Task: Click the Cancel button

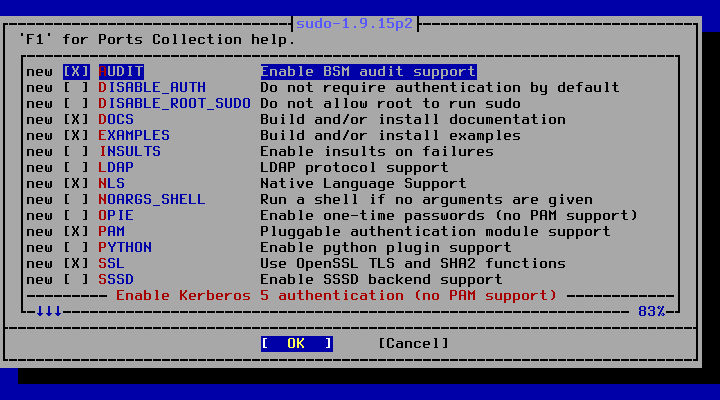Action: [x=413, y=344]
